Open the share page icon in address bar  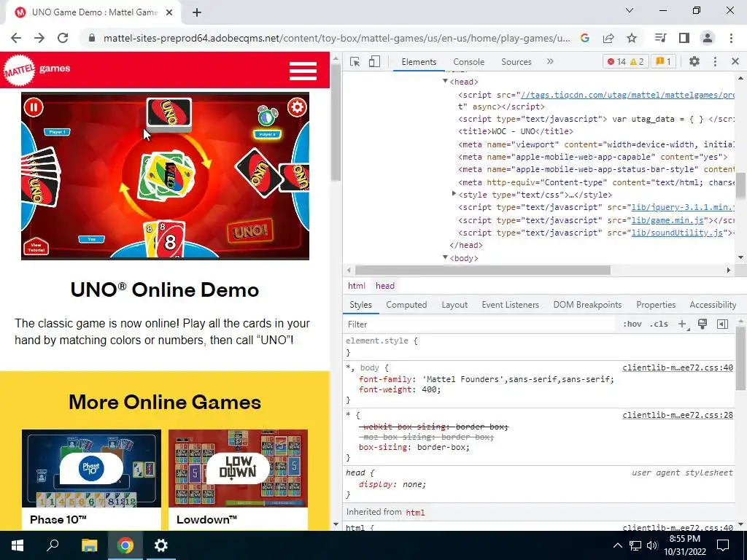(608, 38)
